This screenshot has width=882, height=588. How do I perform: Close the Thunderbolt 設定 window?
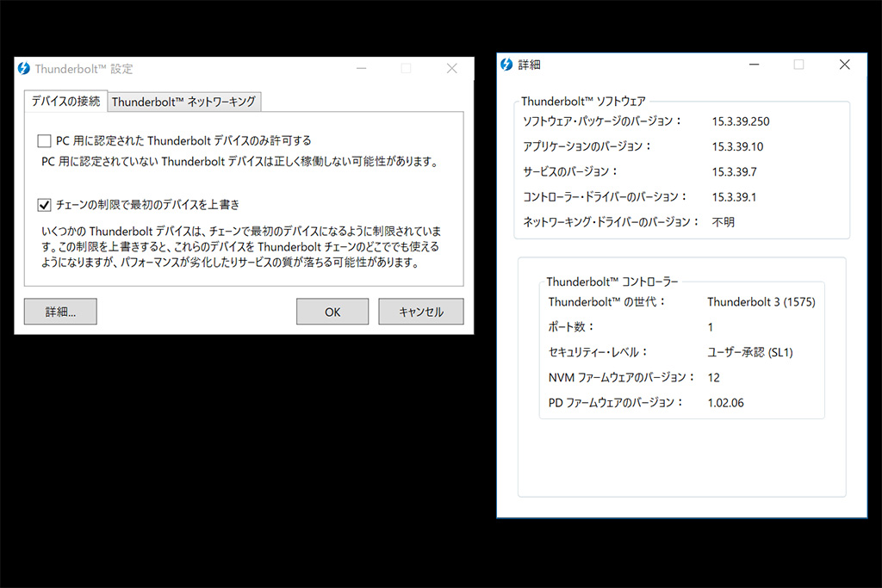click(451, 69)
